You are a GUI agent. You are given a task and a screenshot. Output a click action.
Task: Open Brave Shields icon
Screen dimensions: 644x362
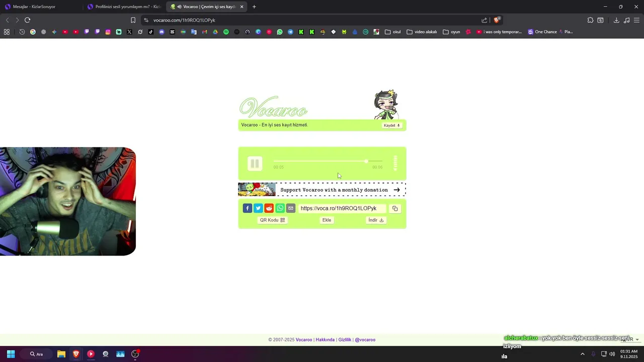click(497, 20)
